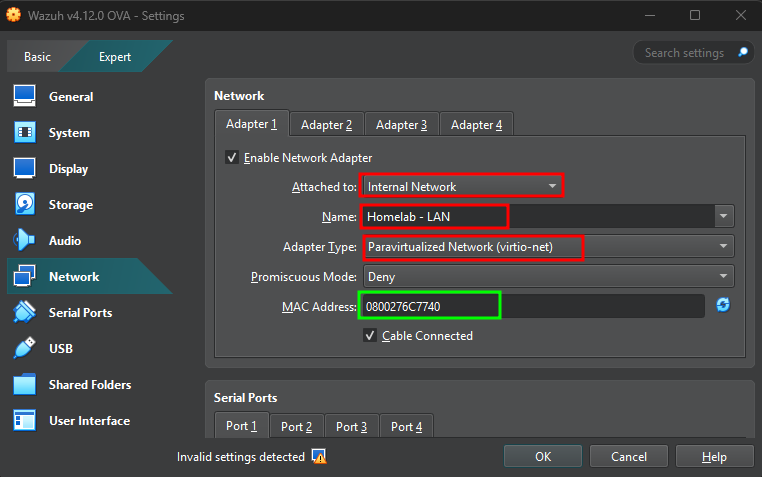Select Shared Folders in the sidebar list

pos(90,384)
